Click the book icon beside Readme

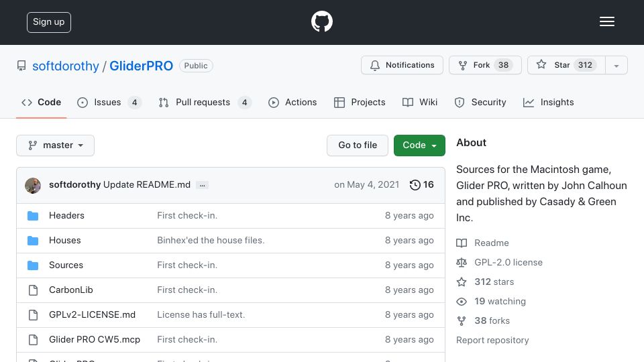coord(462,243)
